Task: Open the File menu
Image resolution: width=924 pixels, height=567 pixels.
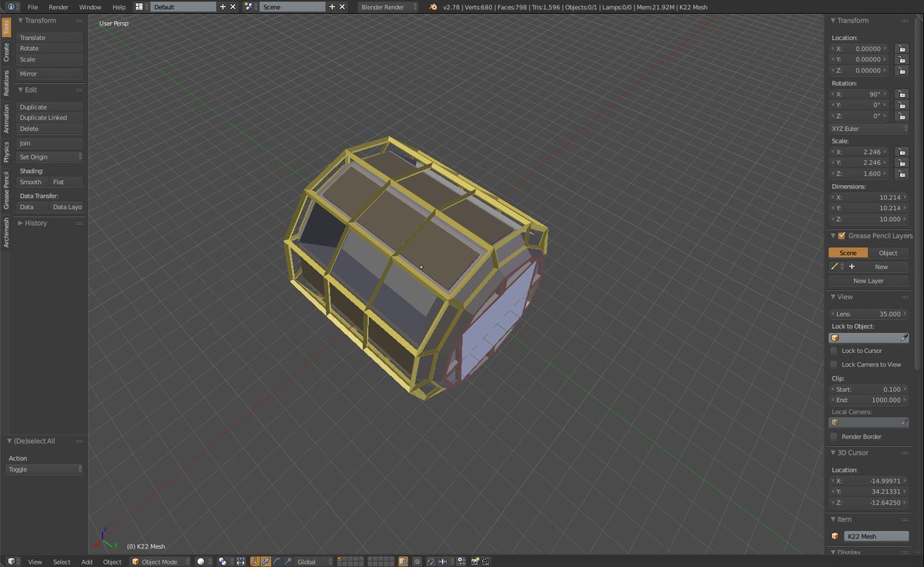Action: (33, 7)
